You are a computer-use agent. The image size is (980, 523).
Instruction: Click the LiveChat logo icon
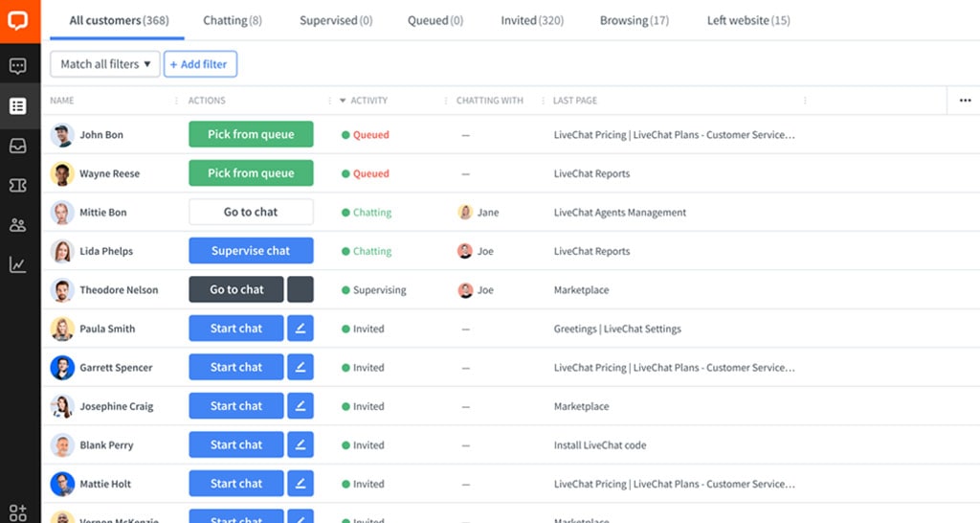tap(19, 21)
